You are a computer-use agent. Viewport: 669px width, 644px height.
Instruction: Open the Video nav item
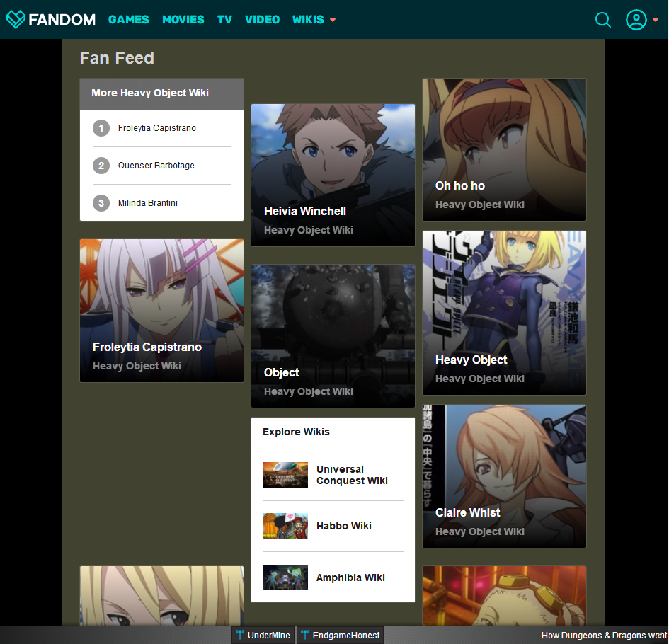pyautogui.click(x=262, y=20)
